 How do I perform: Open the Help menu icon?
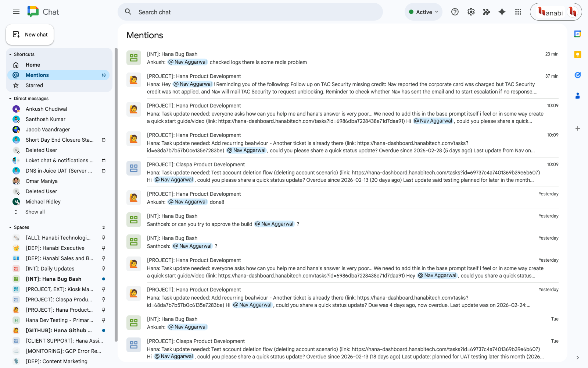tap(455, 12)
